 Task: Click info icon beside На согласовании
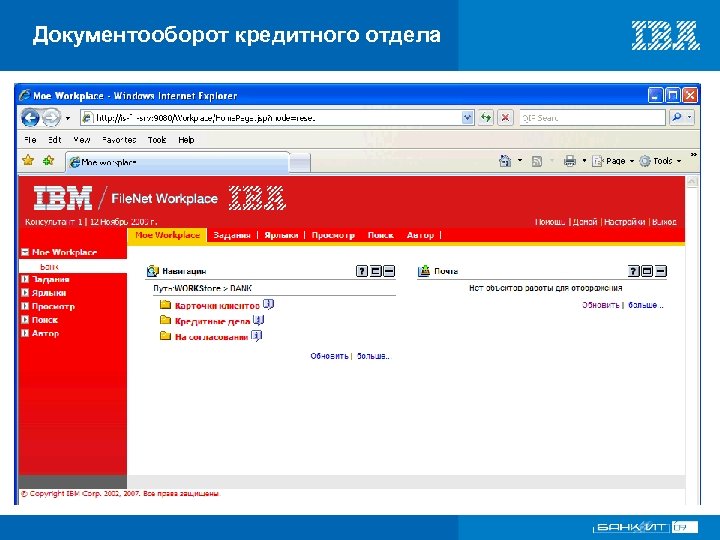257,336
